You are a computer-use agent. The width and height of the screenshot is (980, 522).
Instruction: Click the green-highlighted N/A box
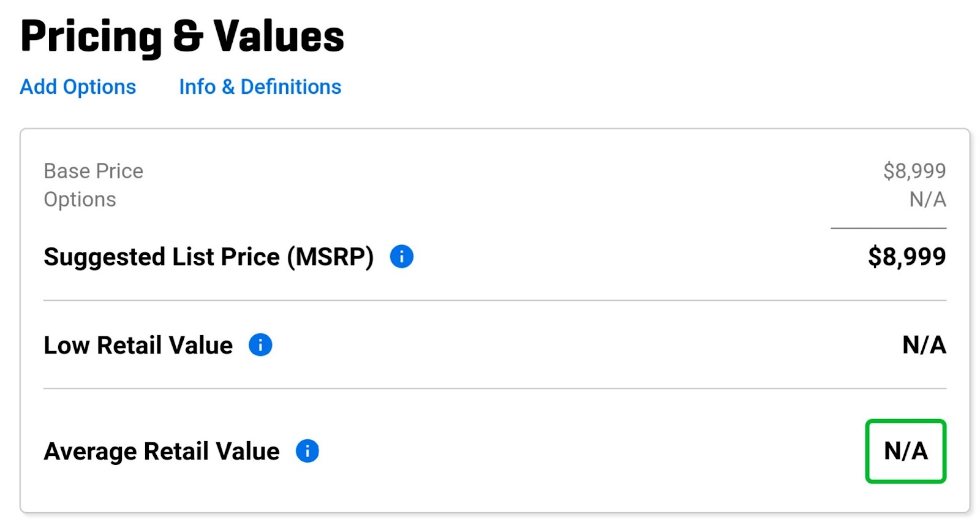906,452
